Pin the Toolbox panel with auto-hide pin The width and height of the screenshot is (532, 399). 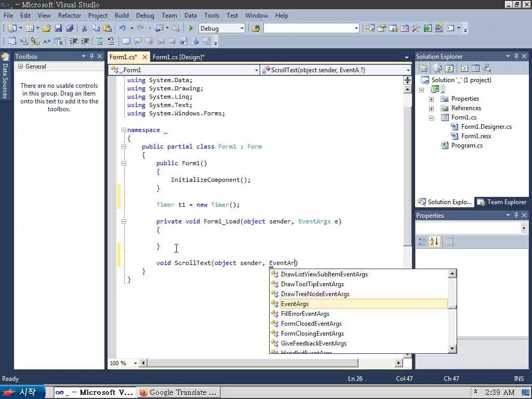[x=91, y=56]
